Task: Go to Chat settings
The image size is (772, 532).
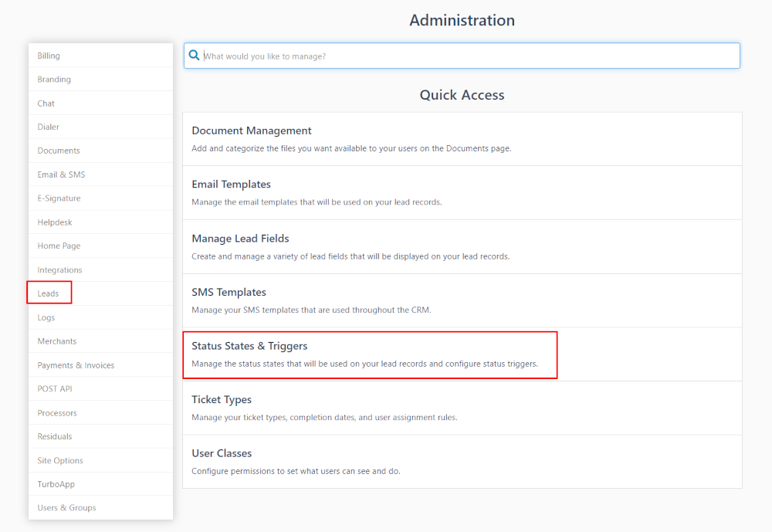Action: point(101,103)
